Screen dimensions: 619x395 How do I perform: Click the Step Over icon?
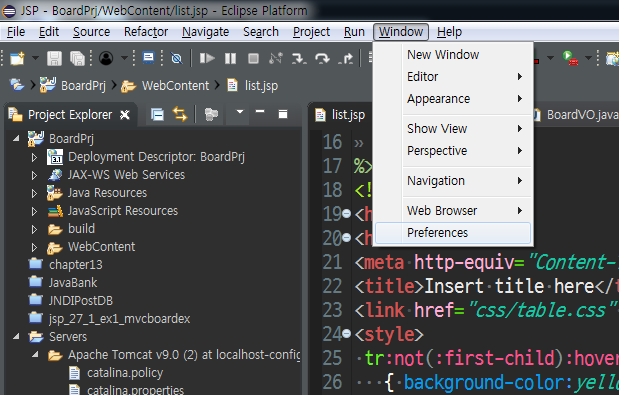coord(322,58)
